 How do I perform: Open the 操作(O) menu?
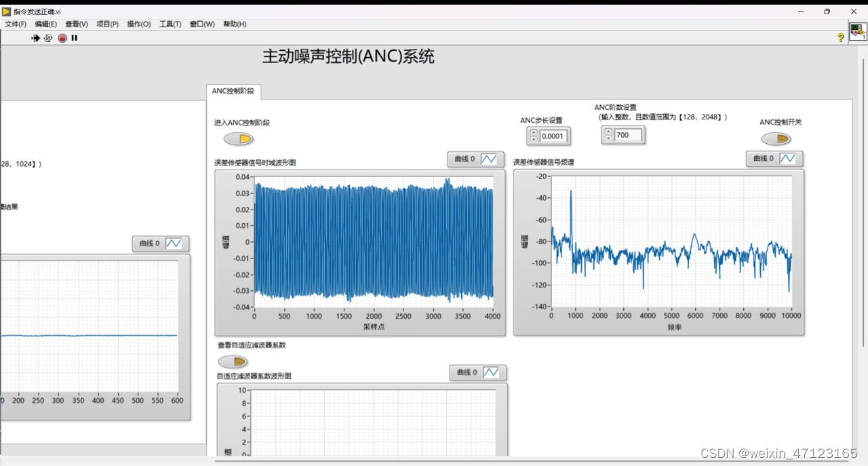point(138,24)
